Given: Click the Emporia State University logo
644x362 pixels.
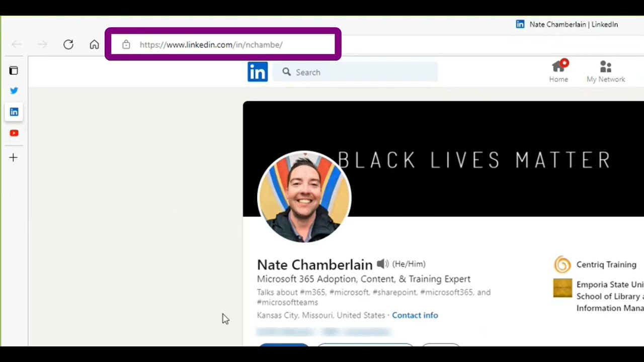Looking at the screenshot, I should [562, 288].
